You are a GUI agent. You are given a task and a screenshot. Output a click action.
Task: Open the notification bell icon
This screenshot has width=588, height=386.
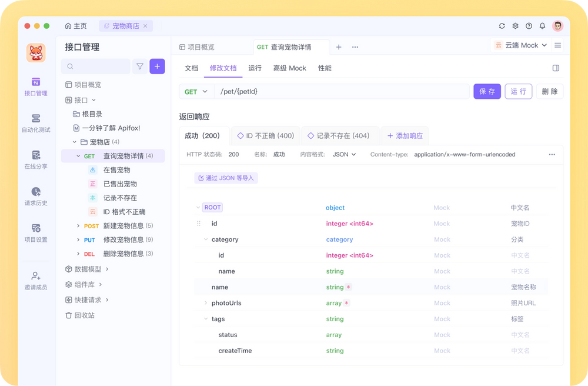pos(542,26)
